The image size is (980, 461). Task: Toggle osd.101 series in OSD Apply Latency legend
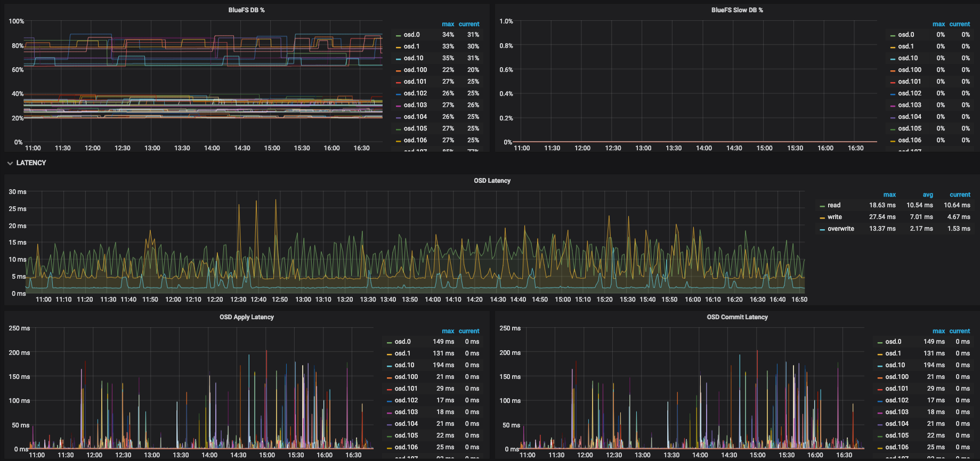[406, 389]
